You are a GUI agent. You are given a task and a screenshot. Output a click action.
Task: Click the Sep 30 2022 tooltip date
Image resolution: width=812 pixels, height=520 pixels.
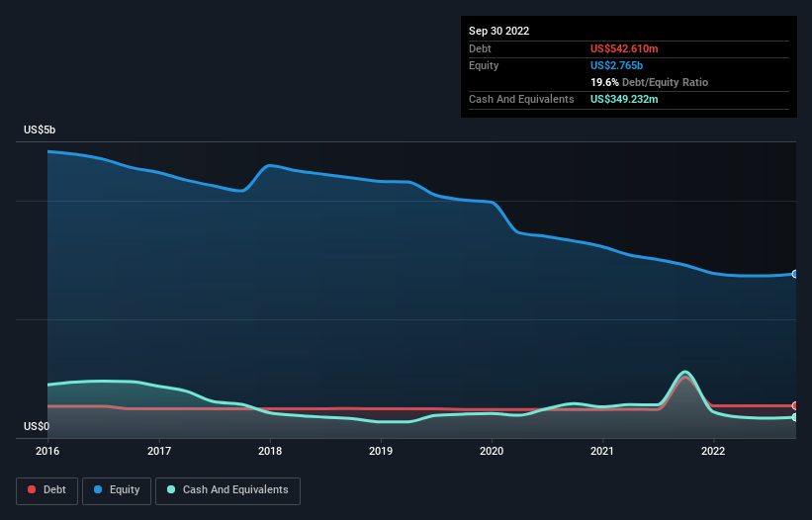498,31
